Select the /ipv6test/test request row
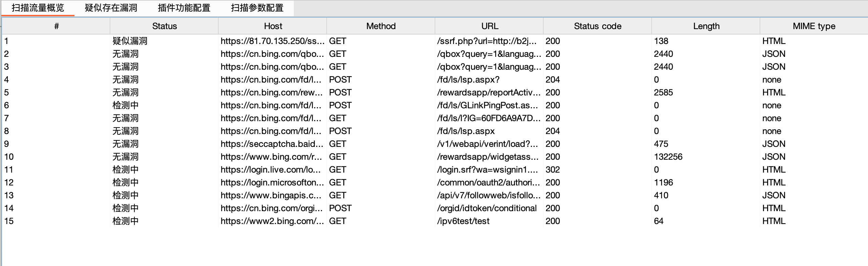 point(463,221)
